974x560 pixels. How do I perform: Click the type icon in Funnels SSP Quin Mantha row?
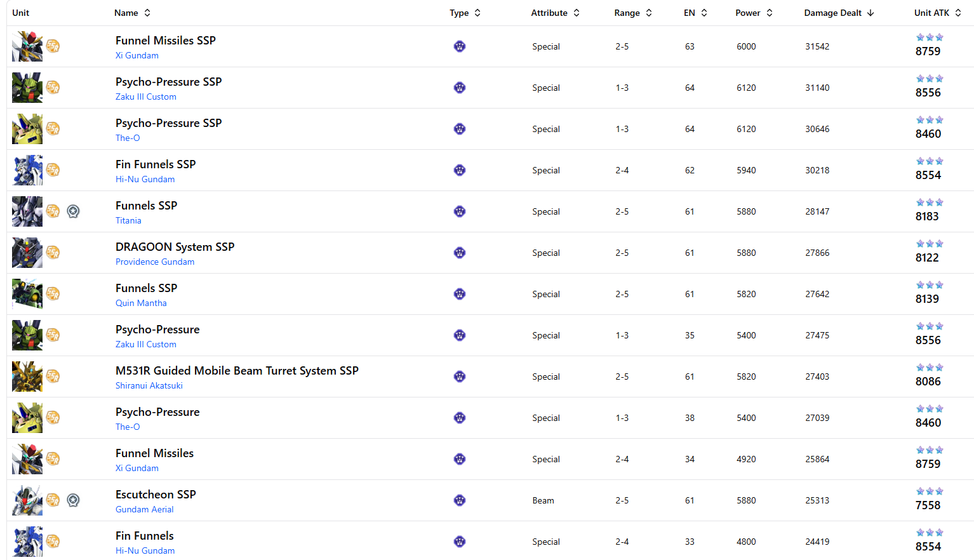[x=460, y=294]
